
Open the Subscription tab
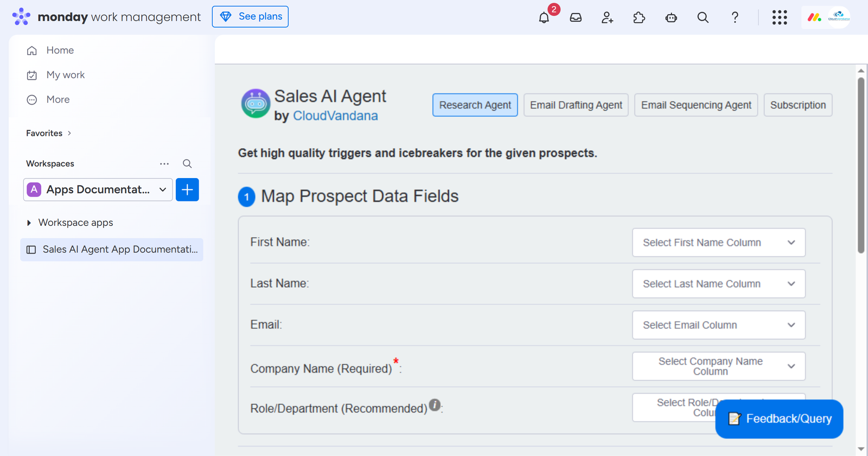[x=798, y=105]
